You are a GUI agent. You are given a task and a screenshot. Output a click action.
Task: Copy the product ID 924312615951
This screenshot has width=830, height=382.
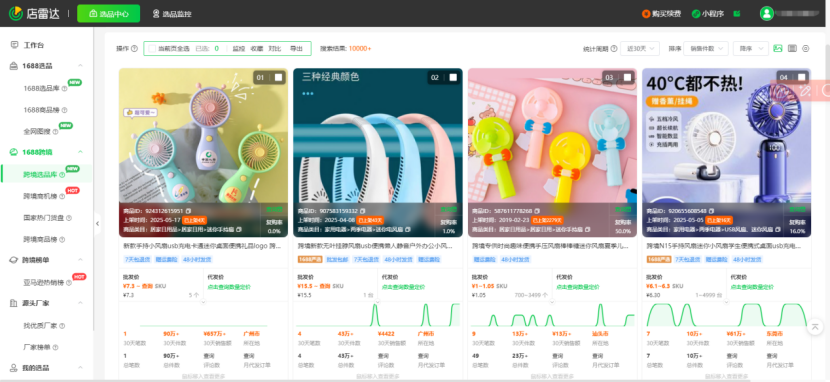point(188,211)
